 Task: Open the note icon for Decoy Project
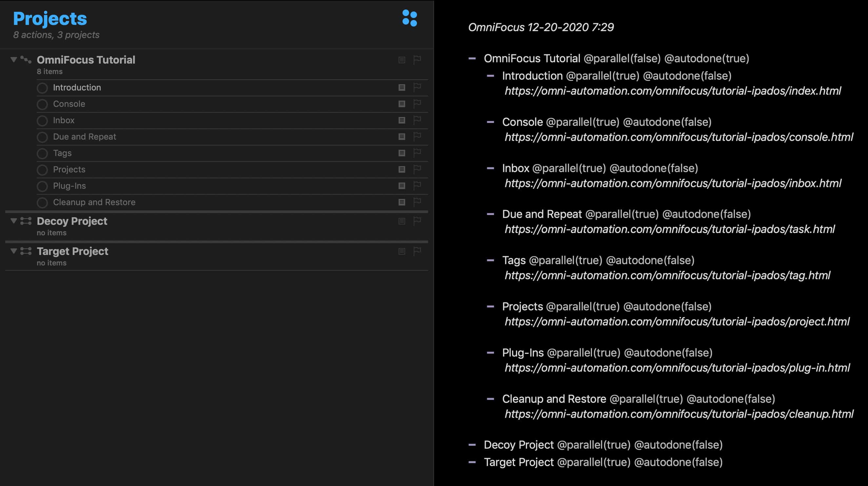[402, 221]
